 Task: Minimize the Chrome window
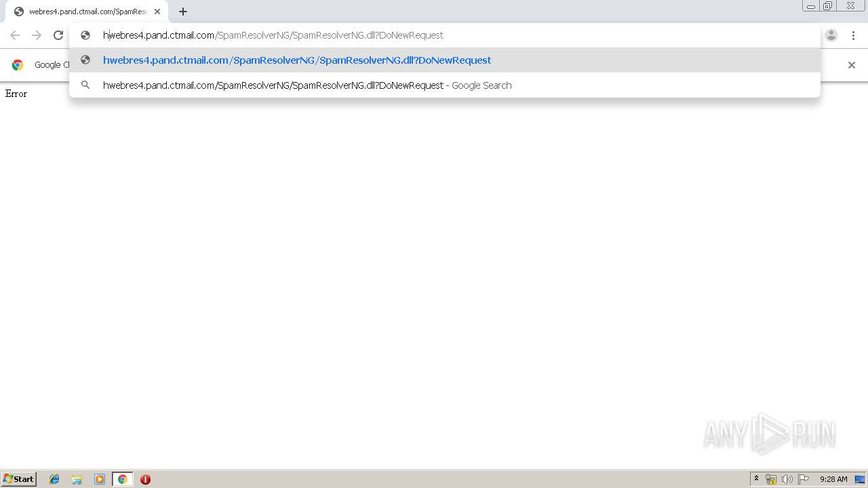click(811, 6)
